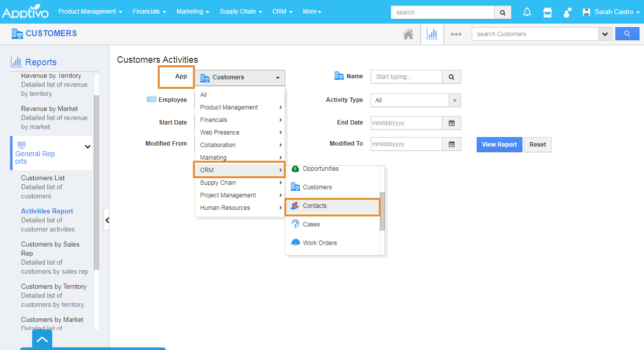Open Customers by Sales Rep report
This screenshot has height=350, width=644.
[51, 249]
